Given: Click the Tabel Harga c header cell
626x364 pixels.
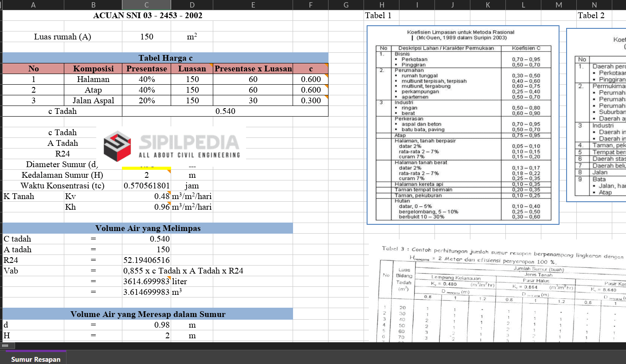Looking at the screenshot, I should click(165, 58).
